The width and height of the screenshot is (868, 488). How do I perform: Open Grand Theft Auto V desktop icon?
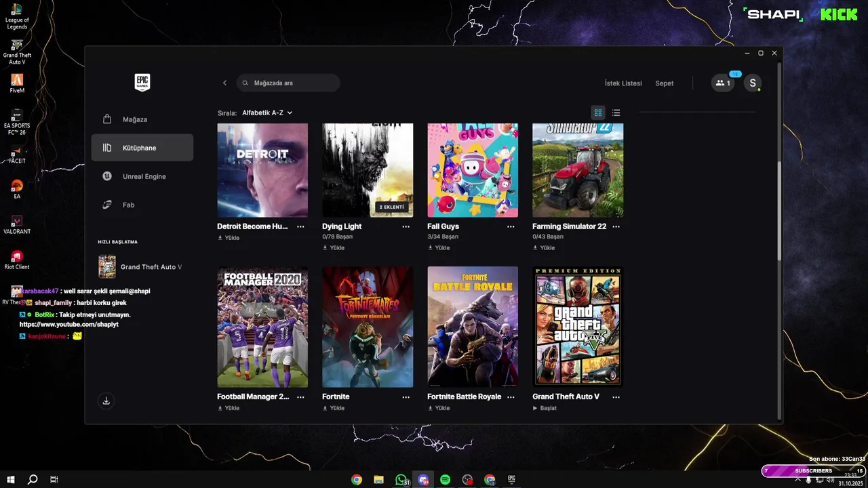pos(17,52)
